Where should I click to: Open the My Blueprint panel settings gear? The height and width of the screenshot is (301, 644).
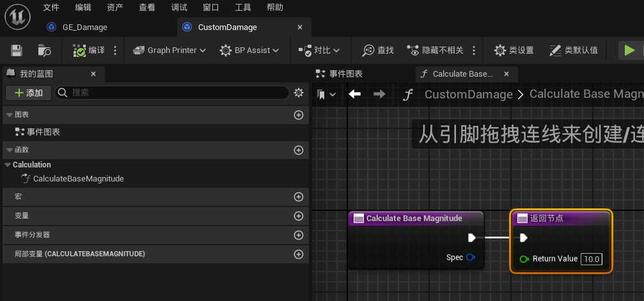298,93
